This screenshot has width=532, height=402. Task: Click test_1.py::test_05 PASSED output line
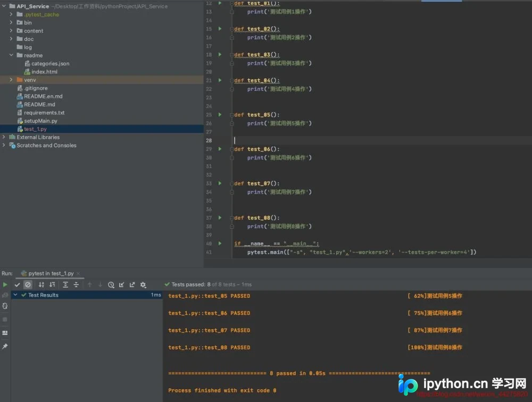click(209, 296)
